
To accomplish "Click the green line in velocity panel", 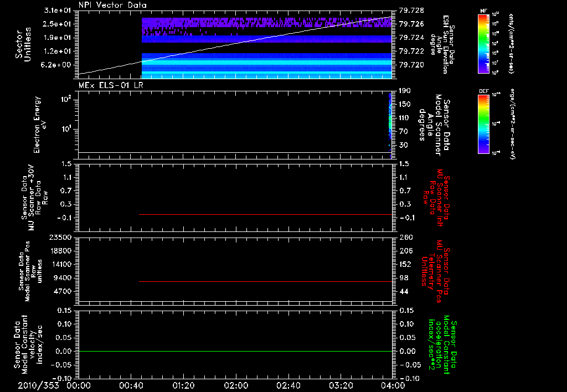I will coord(235,351).
